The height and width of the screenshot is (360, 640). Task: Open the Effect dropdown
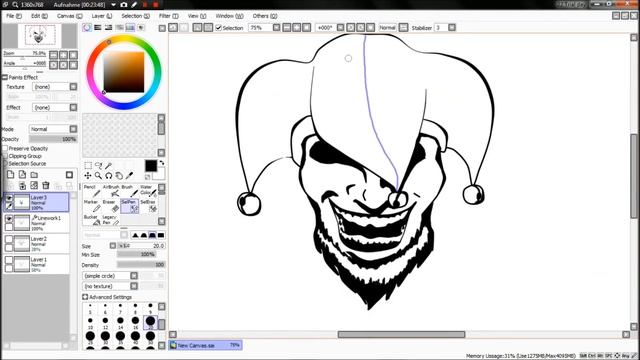(x=73, y=107)
